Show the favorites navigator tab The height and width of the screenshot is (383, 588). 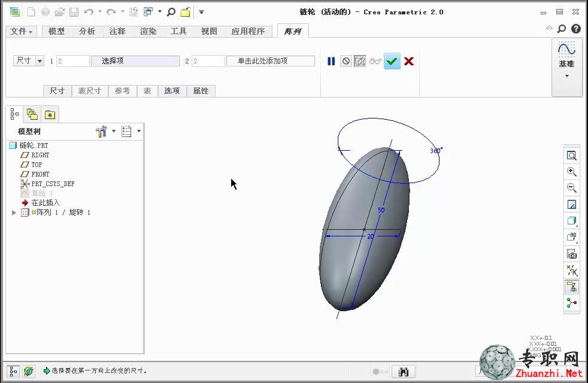(x=50, y=115)
